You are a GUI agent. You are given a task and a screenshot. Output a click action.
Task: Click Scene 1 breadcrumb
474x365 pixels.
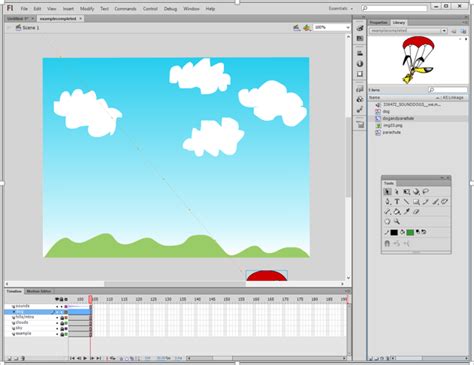[31, 28]
